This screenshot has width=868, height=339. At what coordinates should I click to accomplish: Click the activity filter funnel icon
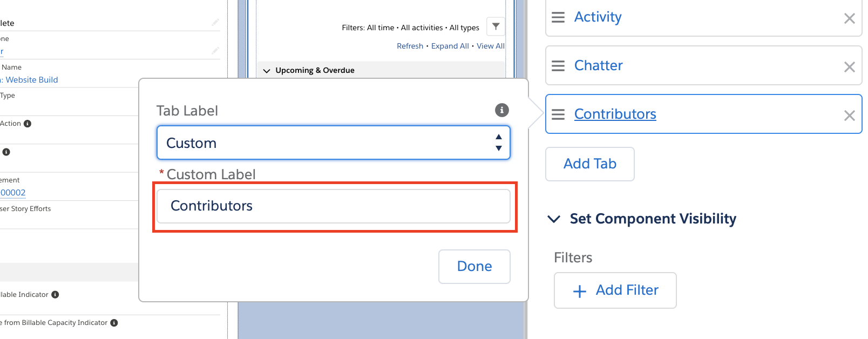495,26
